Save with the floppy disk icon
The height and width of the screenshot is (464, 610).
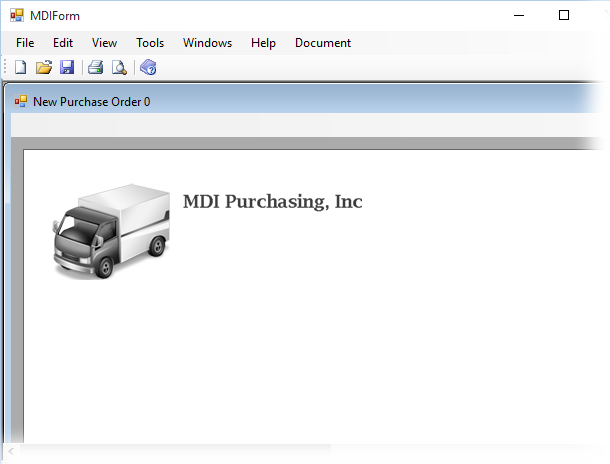tap(67, 67)
